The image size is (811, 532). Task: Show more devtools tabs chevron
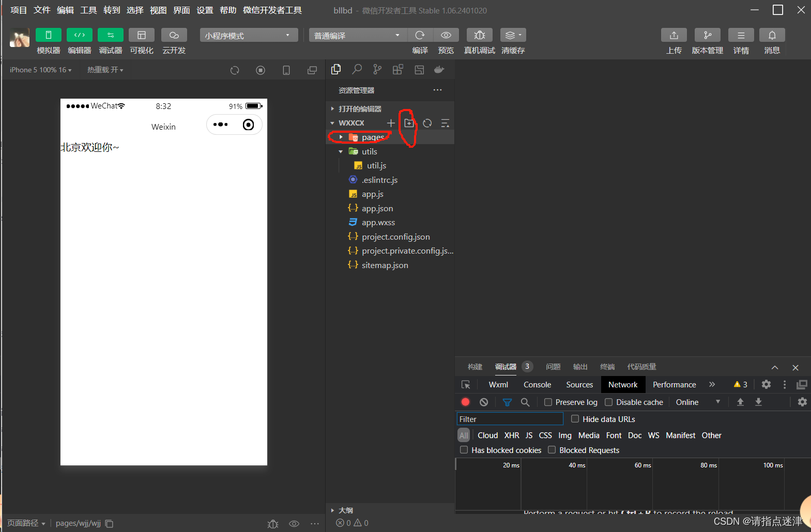coord(712,385)
